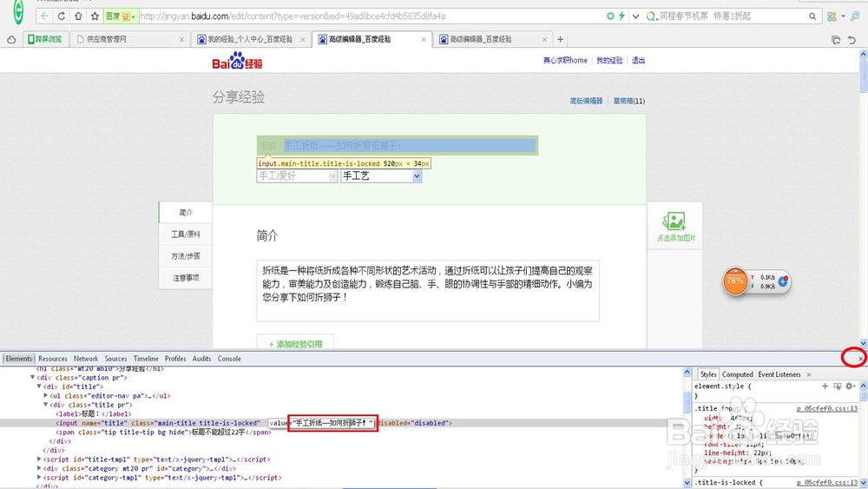Click the magnifier search button

click(812, 16)
